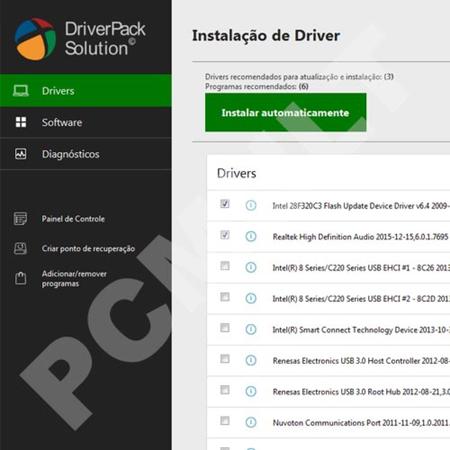Show info for Nuvoton Communications Port
The height and width of the screenshot is (450, 450).
point(251,422)
